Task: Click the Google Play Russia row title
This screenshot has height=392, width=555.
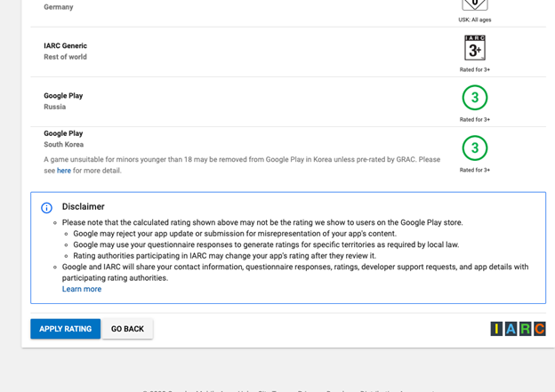Action: click(63, 95)
